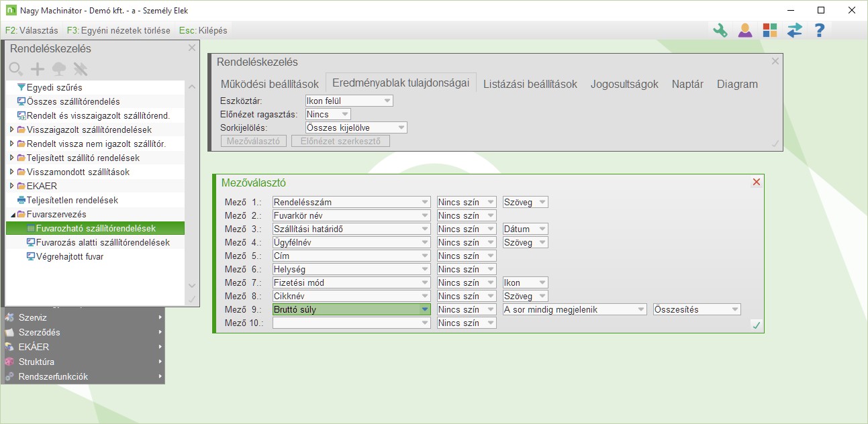Open the Összesítés dropdown on Mező 9
Screen dimensions: 868x424
click(697, 309)
